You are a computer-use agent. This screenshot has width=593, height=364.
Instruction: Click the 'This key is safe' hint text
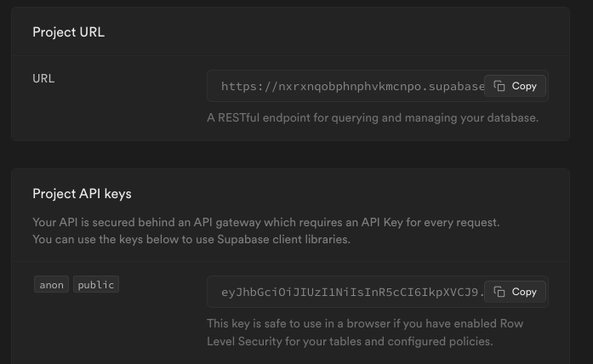click(364, 324)
